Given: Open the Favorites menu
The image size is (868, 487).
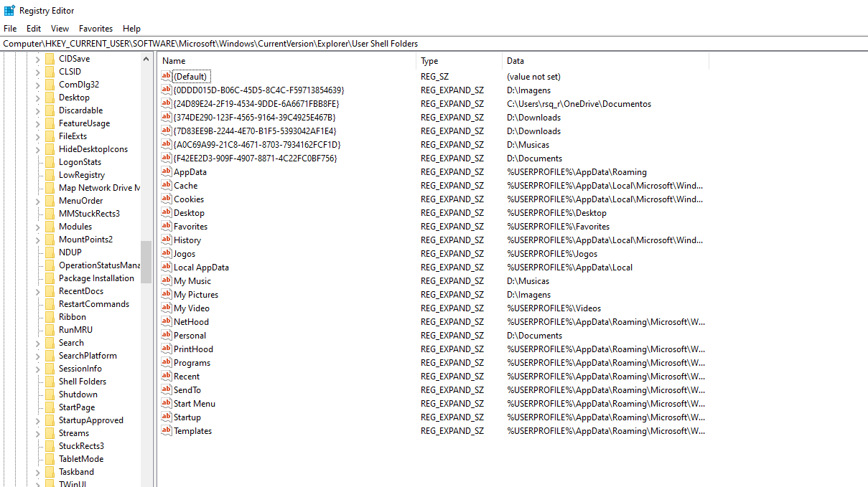Looking at the screenshot, I should [95, 29].
